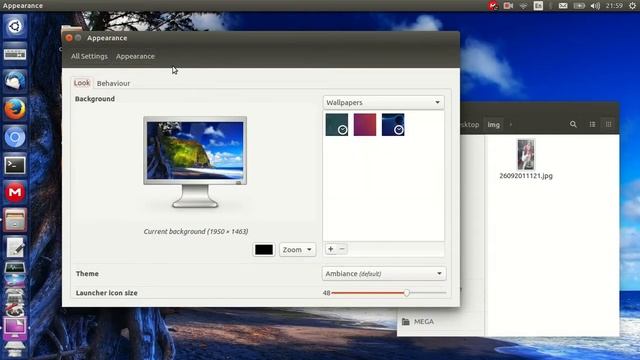
Task: Click the screen recorder indicator icon
Action: point(508,6)
